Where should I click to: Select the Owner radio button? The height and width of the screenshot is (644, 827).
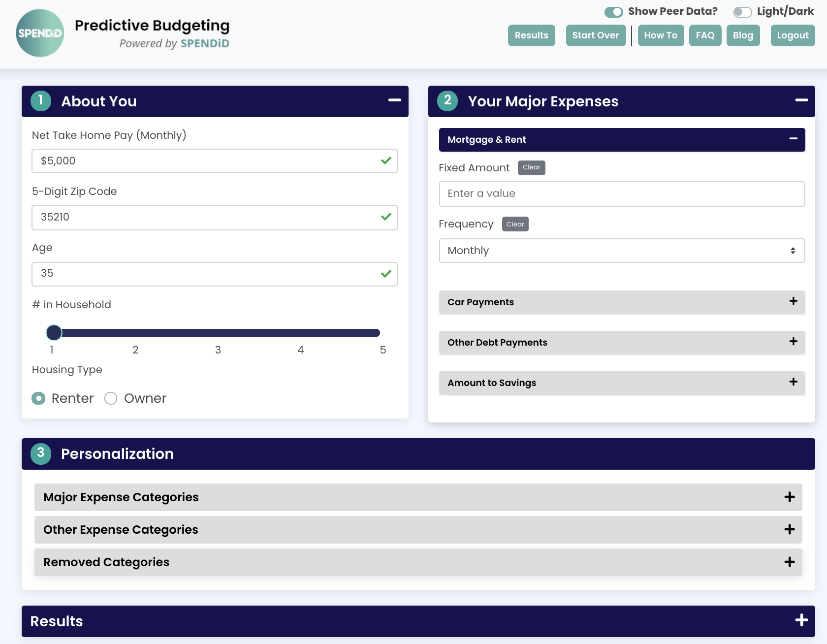[x=111, y=398]
